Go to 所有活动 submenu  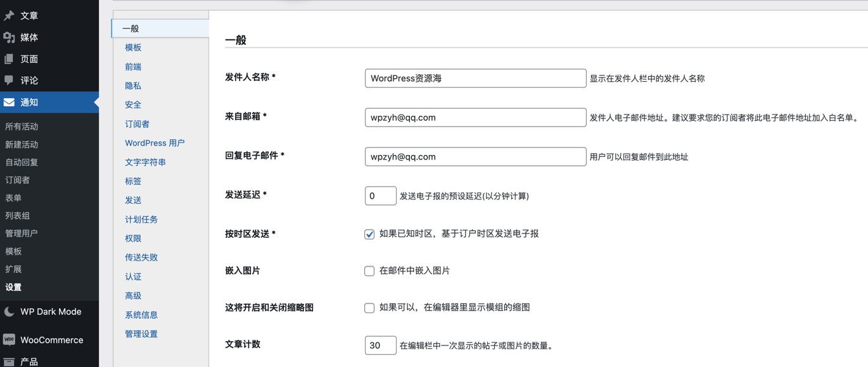pyautogui.click(x=22, y=127)
